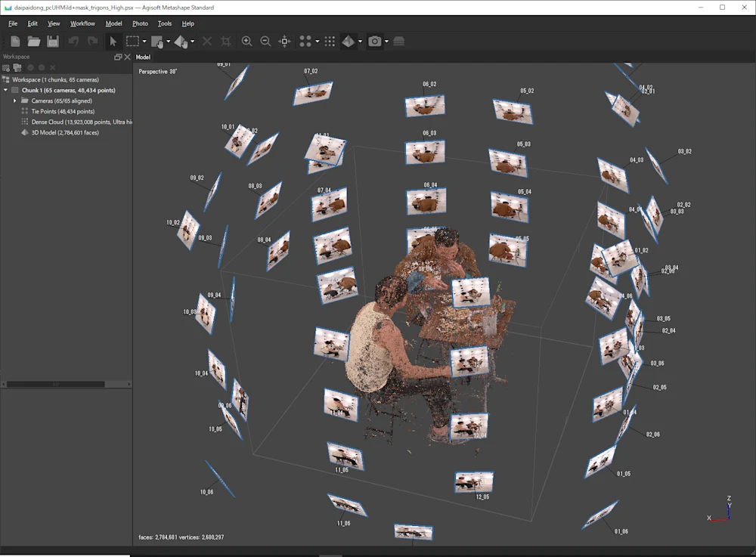Image resolution: width=756 pixels, height=557 pixels.
Task: Float the Workspace pane with undock icon
Action: [x=118, y=57]
